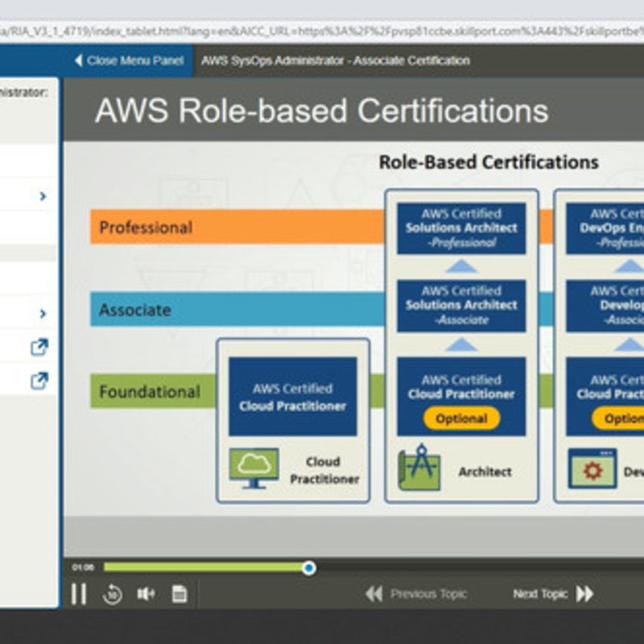Image resolution: width=644 pixels, height=644 pixels.
Task: Go to Previous Topic
Action: click(416, 594)
